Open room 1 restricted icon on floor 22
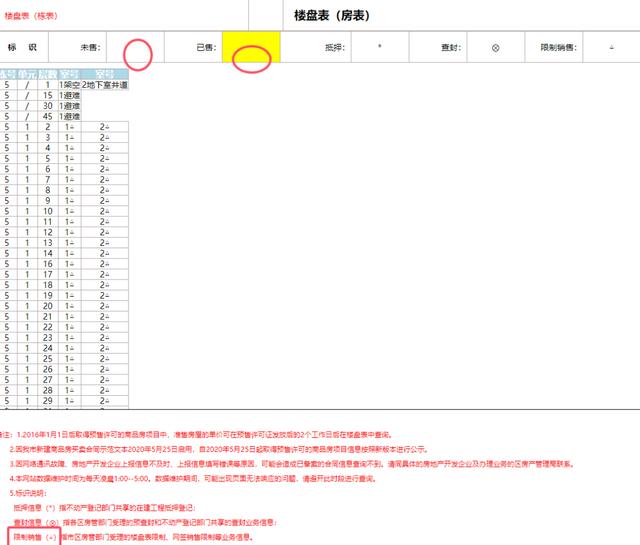This screenshot has height=545, width=640. 72,328
